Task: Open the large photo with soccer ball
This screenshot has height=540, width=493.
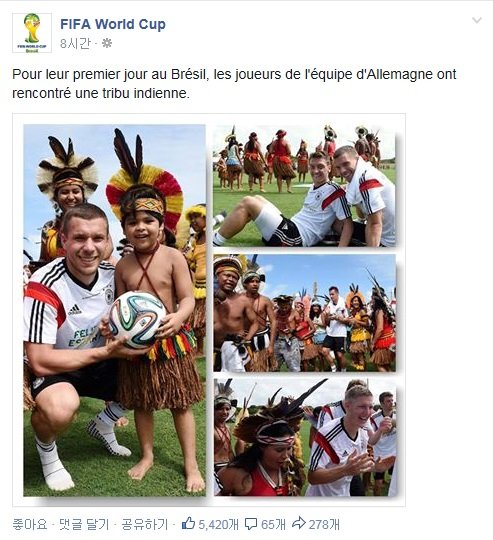Action: pos(115,310)
